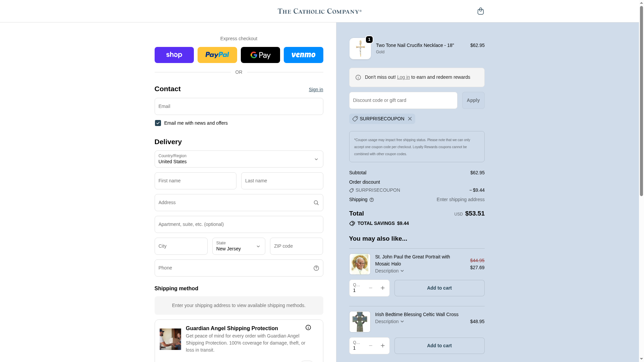Show phone number help tooltip icon

(x=316, y=268)
